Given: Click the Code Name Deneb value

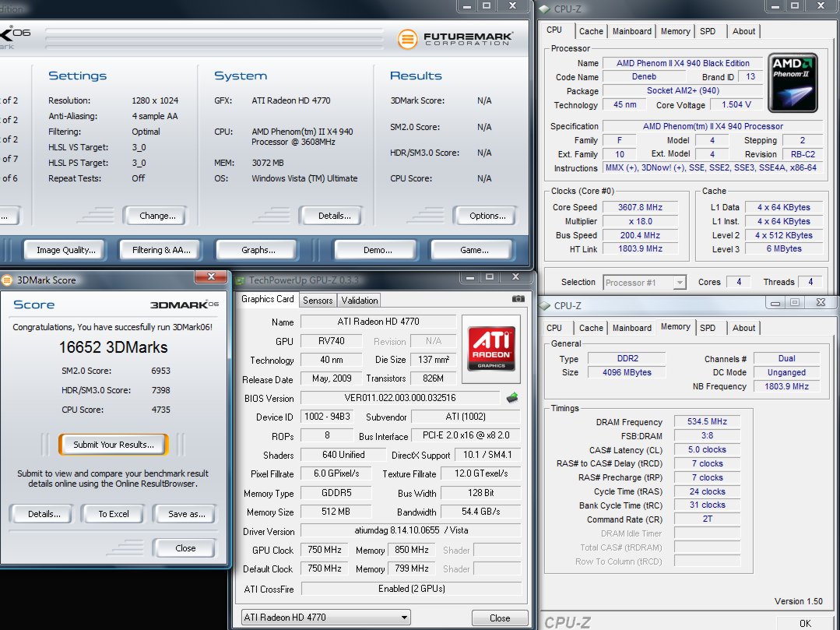Looking at the screenshot, I should 644,76.
